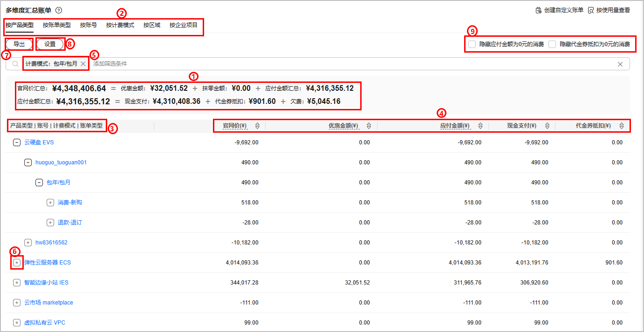Switch to the 按区域 tab

[x=151, y=25]
